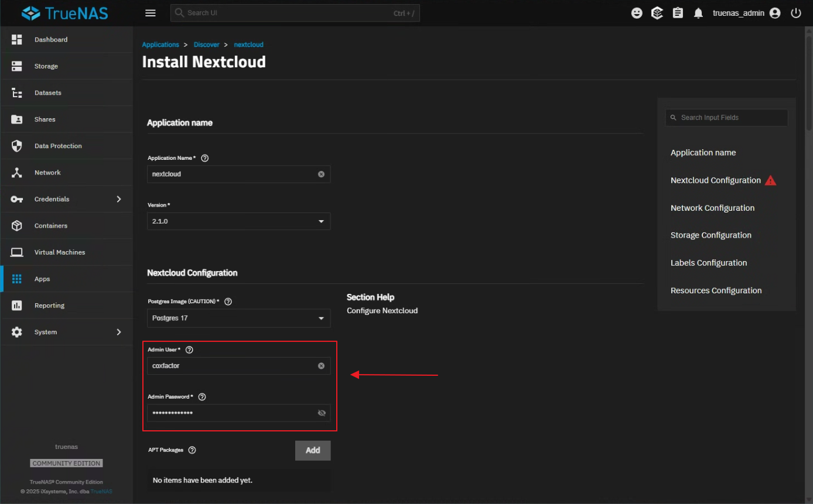
Task: Click the search magnifier in Search UI
Action: click(179, 13)
